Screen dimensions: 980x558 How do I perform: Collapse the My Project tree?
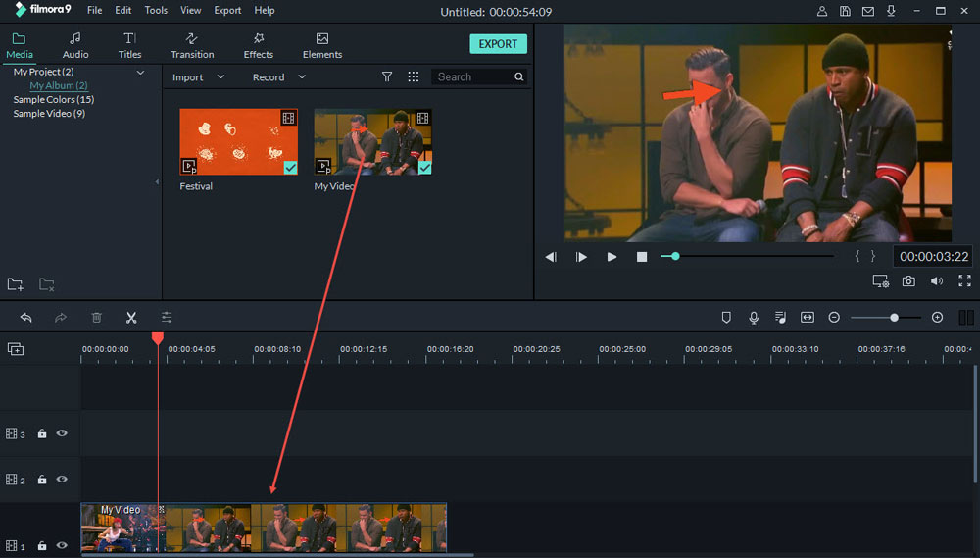(x=140, y=73)
